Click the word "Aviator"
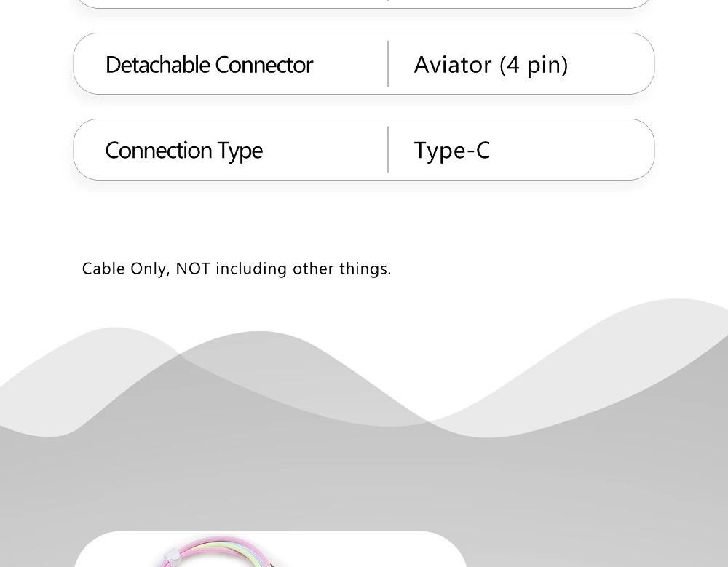 452,65
